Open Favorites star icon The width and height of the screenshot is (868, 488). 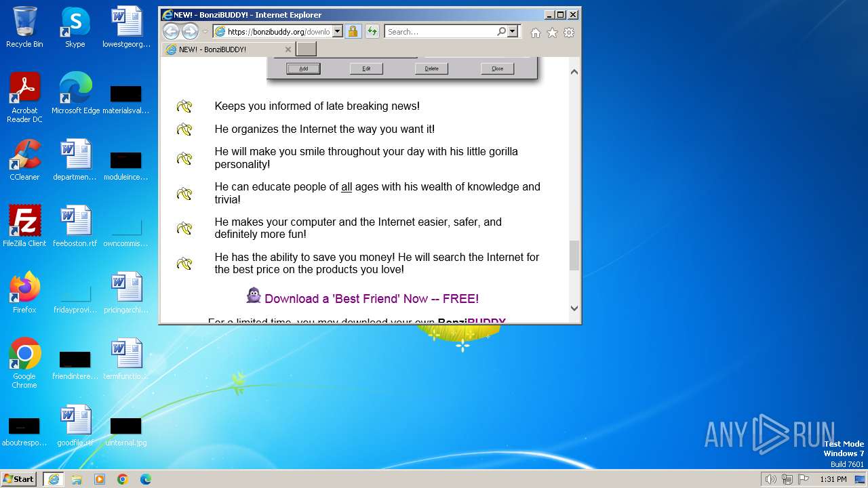pyautogui.click(x=552, y=33)
